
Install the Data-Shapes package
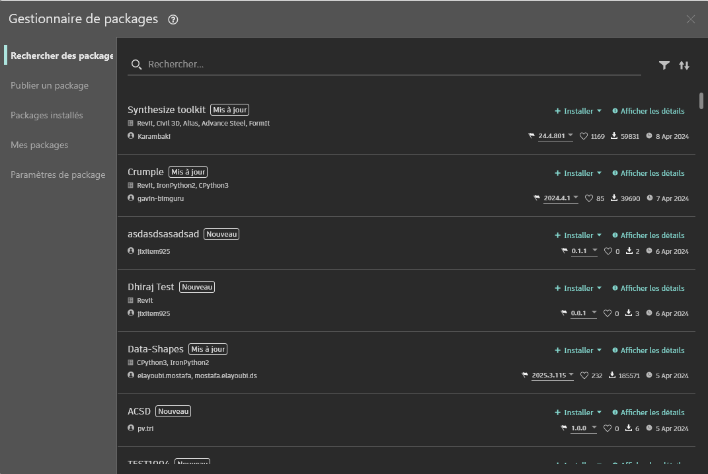tap(574, 350)
